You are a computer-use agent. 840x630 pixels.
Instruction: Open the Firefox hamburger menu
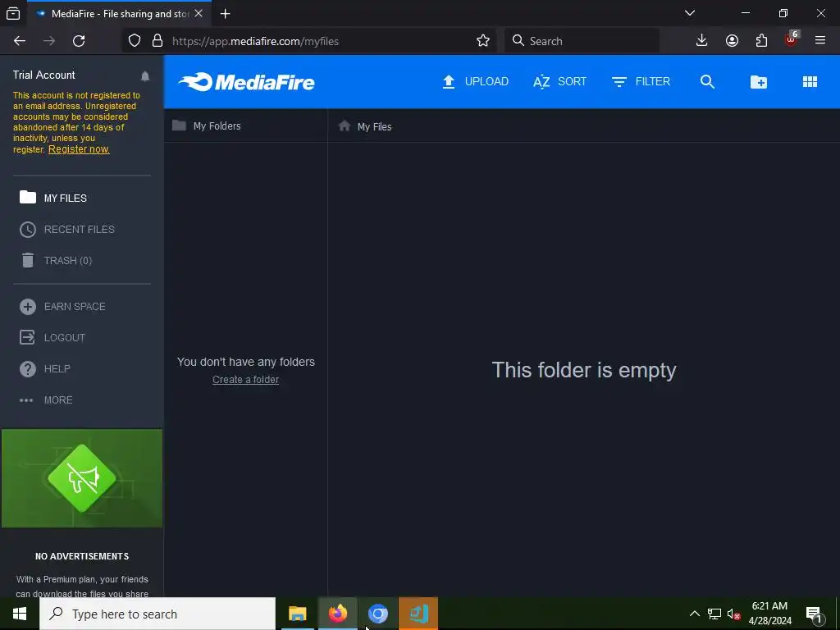[x=819, y=41]
